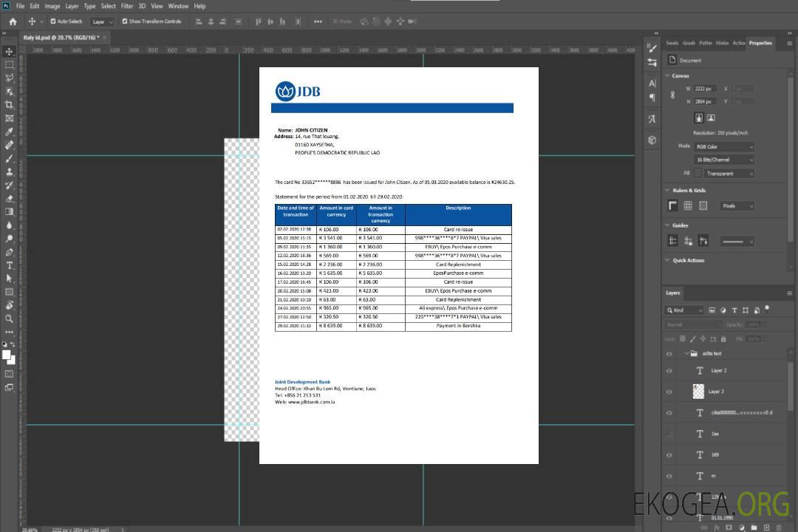Open the Transparent fill dropdown
The width and height of the screenshot is (798, 532).
(x=729, y=174)
